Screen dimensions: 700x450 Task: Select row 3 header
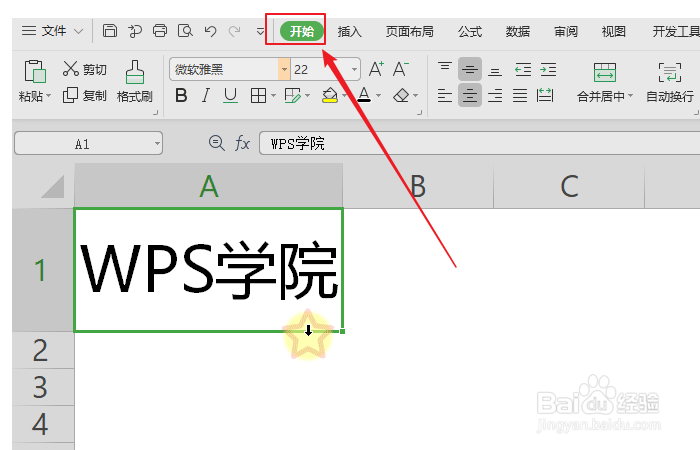[x=43, y=387]
